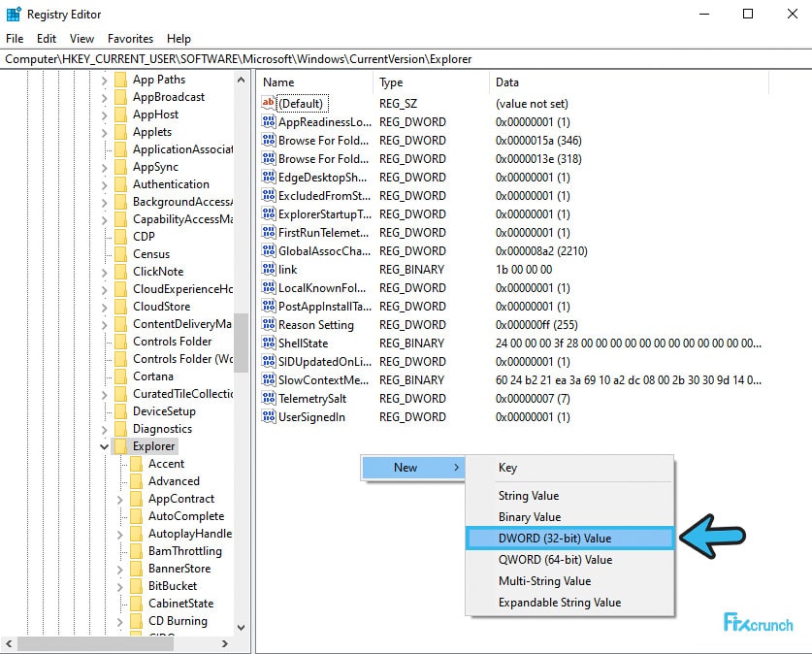Open the Favorites menu

pyautogui.click(x=131, y=39)
